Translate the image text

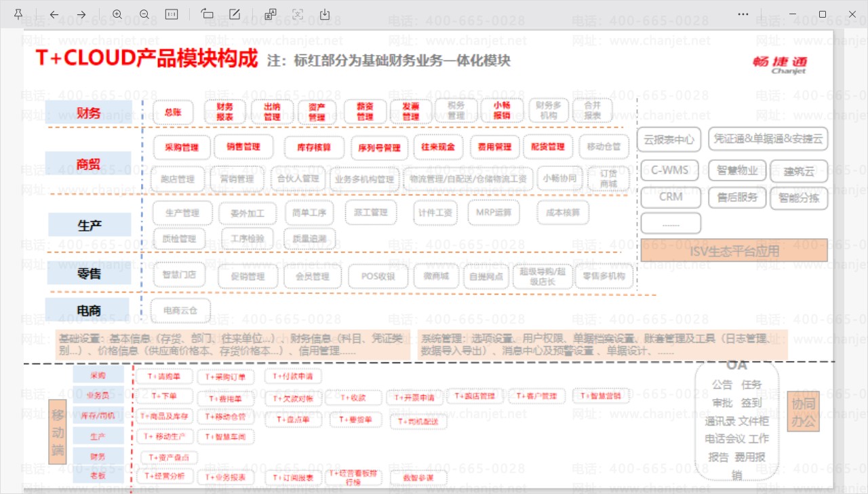[x=271, y=14]
